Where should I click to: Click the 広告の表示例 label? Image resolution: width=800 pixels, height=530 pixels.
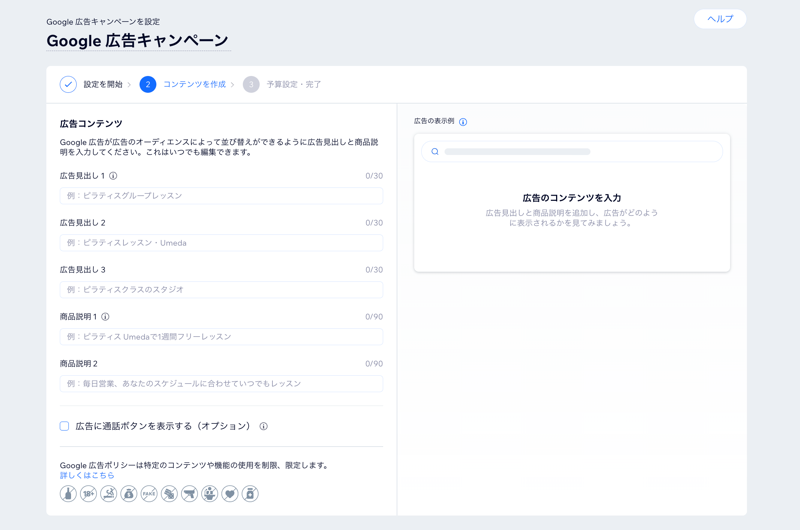tap(434, 121)
